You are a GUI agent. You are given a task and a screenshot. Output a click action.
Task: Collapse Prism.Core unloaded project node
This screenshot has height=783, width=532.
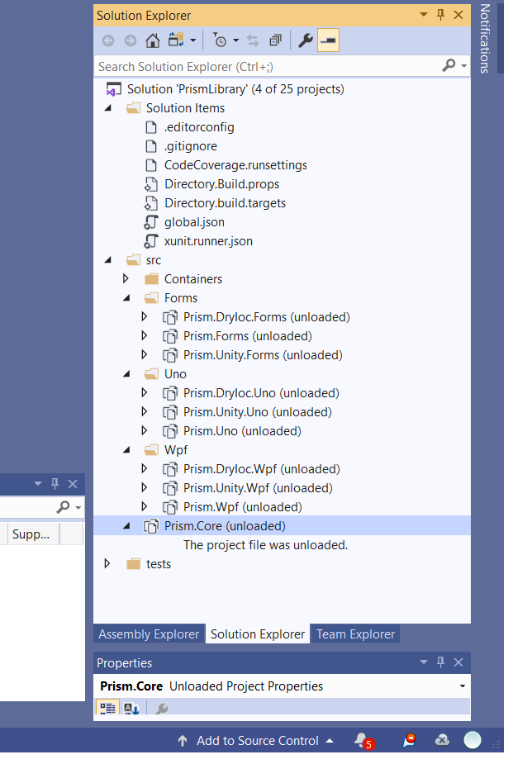(x=126, y=525)
